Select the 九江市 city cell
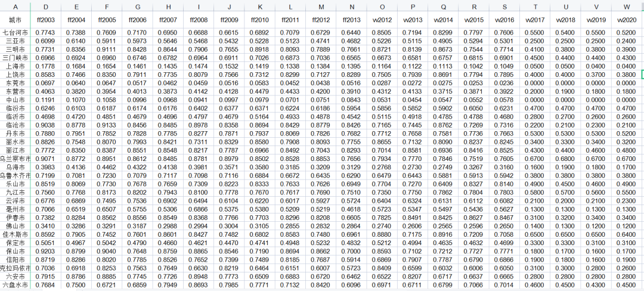The width and height of the screenshot is (644, 291). coord(15,193)
